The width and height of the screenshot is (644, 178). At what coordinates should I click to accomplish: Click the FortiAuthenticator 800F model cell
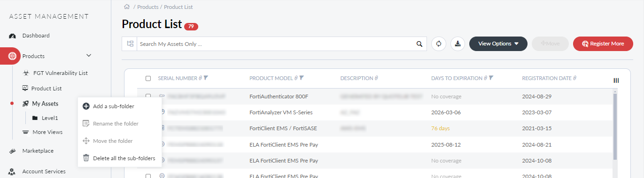[x=279, y=96]
